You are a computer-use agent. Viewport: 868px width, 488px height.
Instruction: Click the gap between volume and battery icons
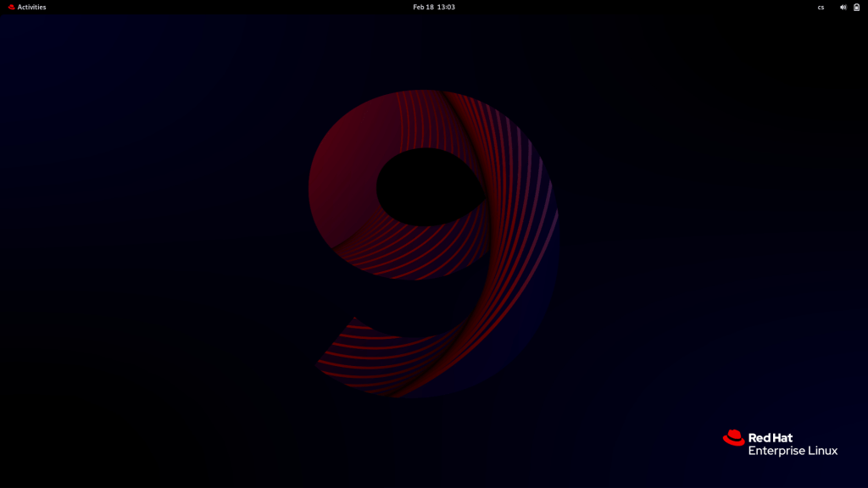tap(849, 7)
